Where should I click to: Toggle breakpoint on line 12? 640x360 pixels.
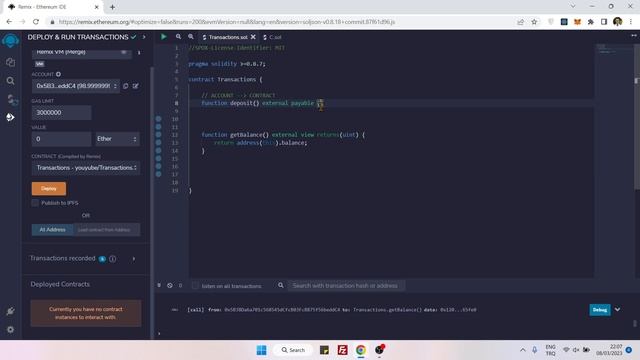pyautogui.click(x=158, y=135)
